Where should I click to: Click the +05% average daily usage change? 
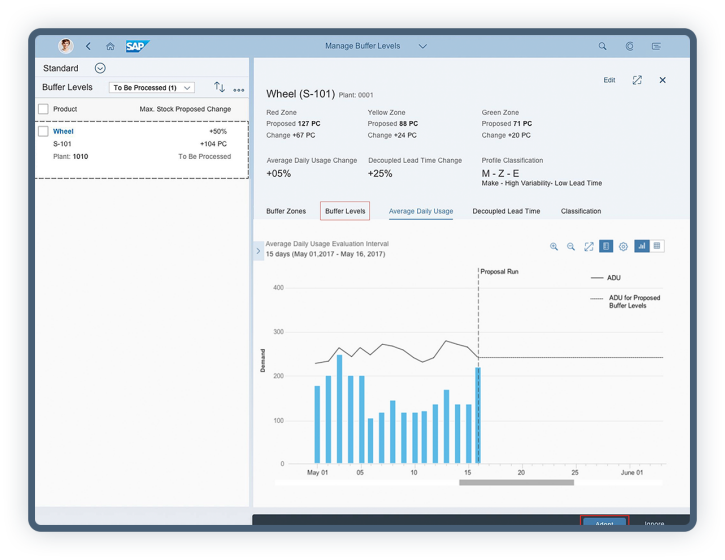pos(279,173)
